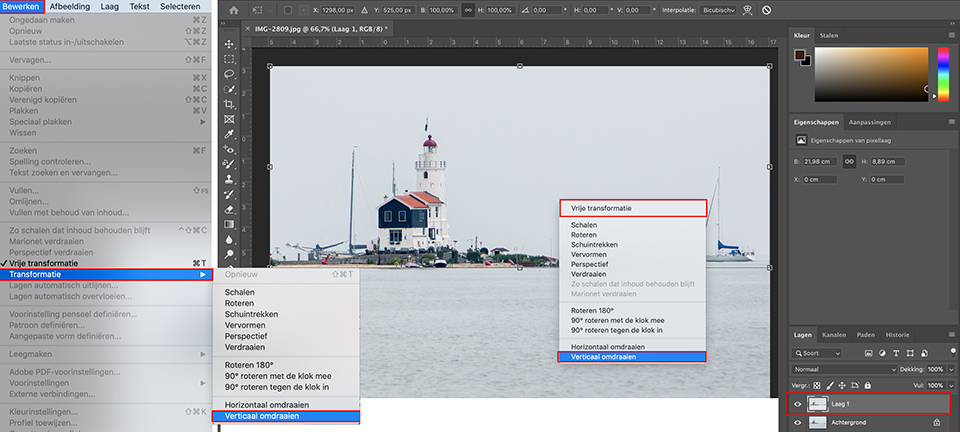This screenshot has width=960, height=432.
Task: Select the Spot Healing Brush tool
Action: [229, 149]
